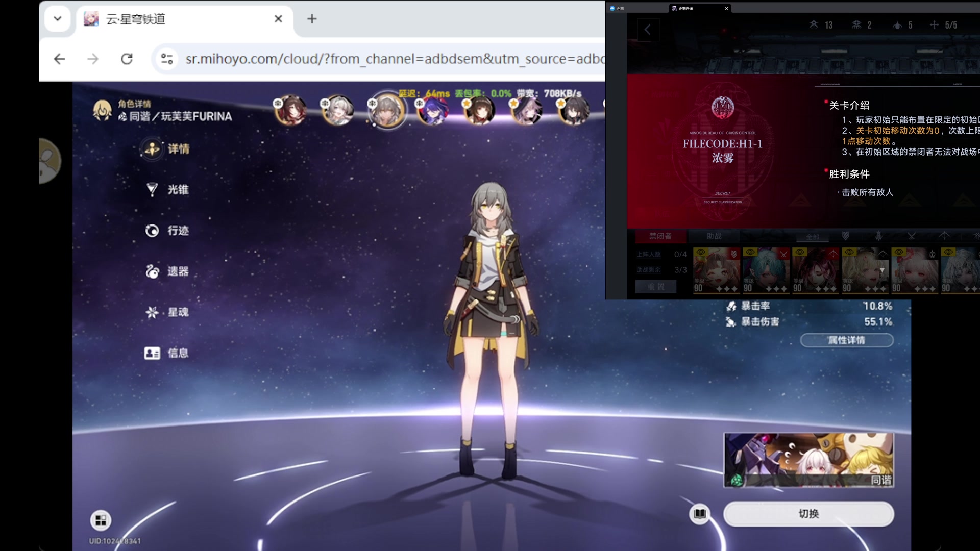Click the FILECODE:H1-1 stage title

pos(723,144)
